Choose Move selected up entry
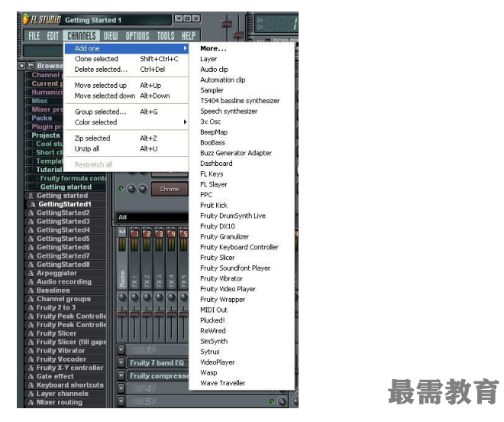This screenshot has width=504, height=422. (x=127, y=86)
